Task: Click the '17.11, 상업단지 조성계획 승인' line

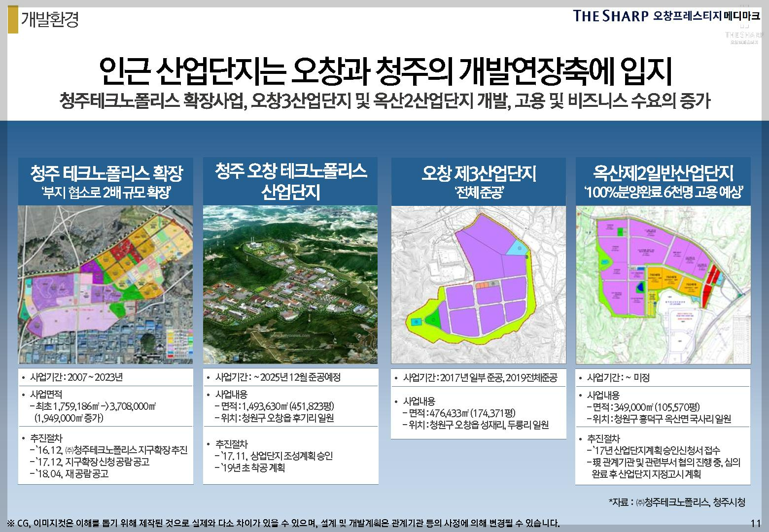Action: tap(274, 456)
